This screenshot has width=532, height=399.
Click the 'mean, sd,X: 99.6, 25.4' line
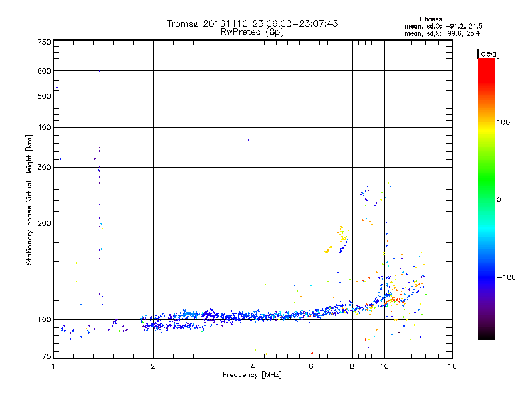click(442, 33)
